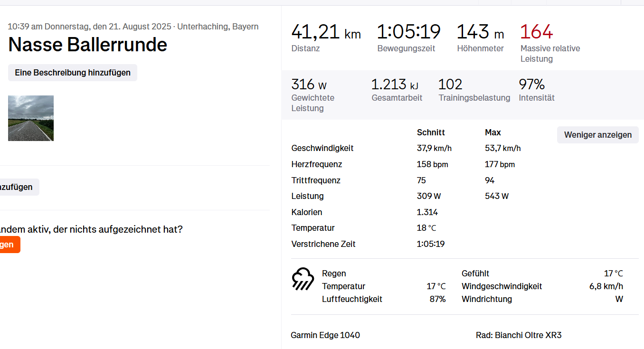The height and width of the screenshot is (349, 644).
Task: Open the wet road photo thumbnail
Action: tap(31, 118)
